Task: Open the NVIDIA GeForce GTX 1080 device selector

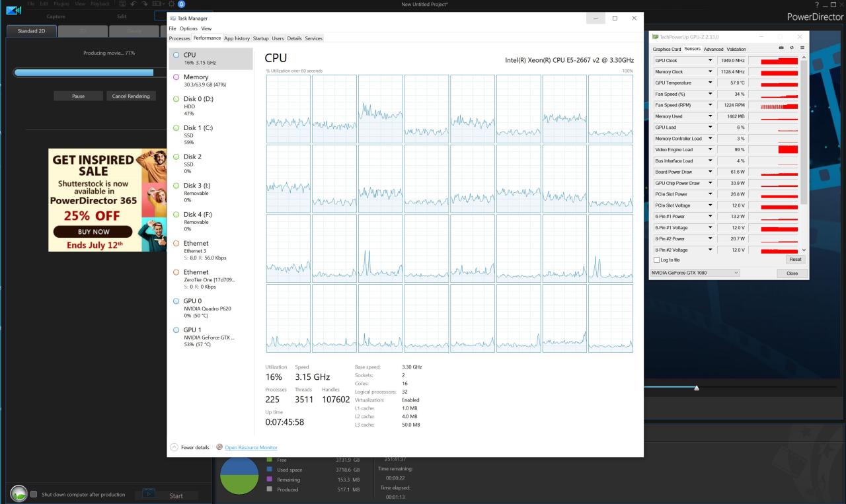Action: click(x=695, y=273)
